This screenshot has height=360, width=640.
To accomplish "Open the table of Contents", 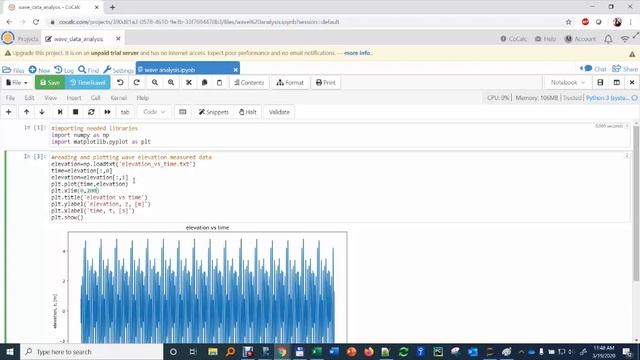I will (x=249, y=82).
